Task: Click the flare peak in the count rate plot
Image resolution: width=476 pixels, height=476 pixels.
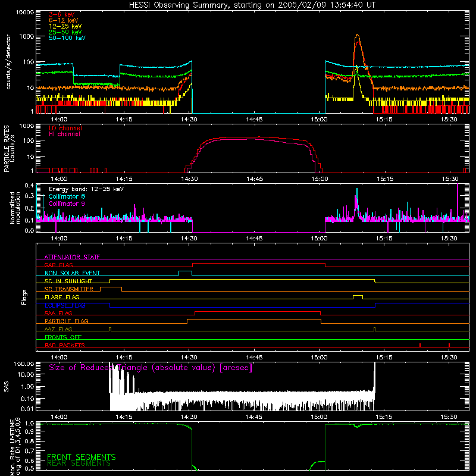Action: point(358,36)
